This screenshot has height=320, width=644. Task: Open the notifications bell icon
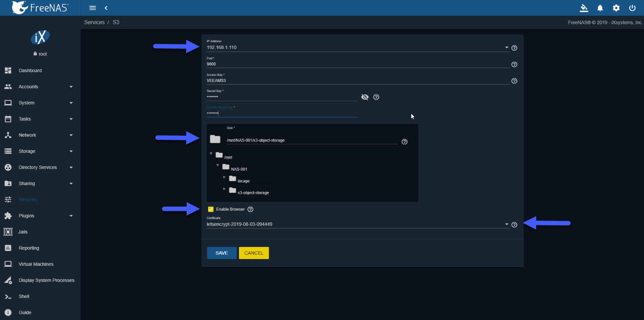pyautogui.click(x=600, y=8)
